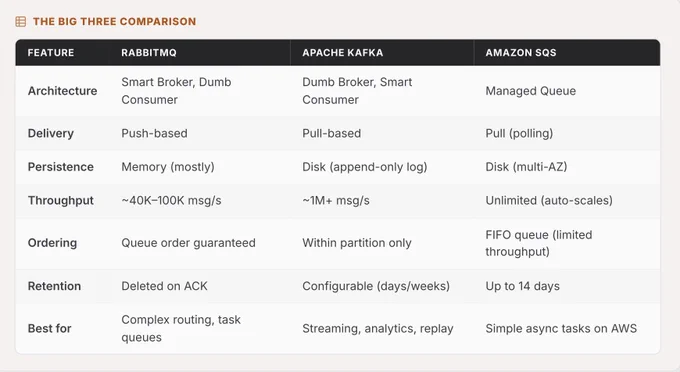The width and height of the screenshot is (680, 372).
Task: Click the Architecture row label
Action: click(62, 91)
